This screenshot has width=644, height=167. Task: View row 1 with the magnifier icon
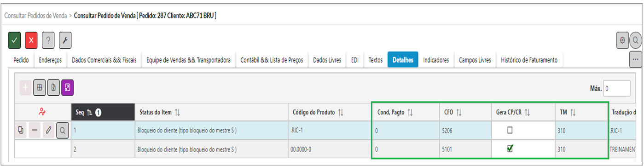tap(62, 131)
